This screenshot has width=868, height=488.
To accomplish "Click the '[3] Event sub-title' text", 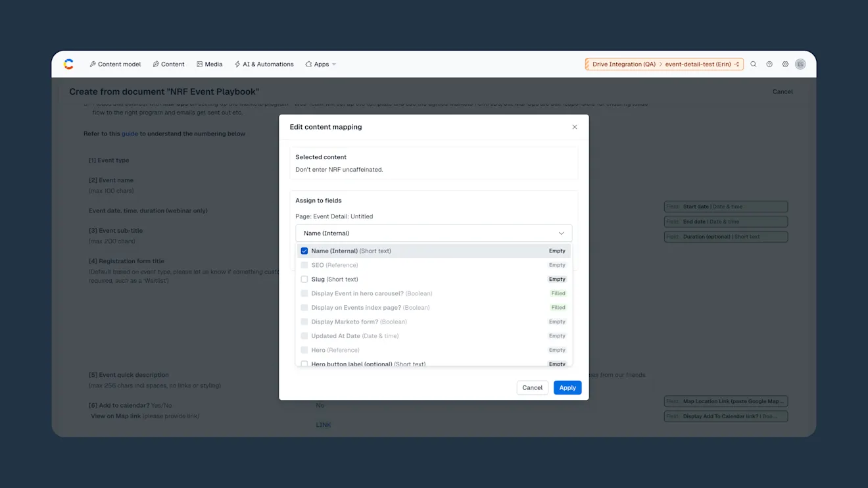I will tap(116, 231).
